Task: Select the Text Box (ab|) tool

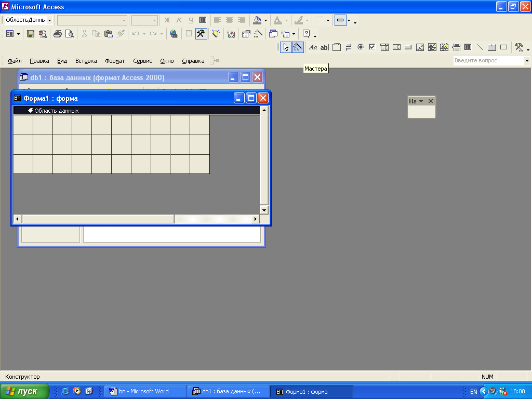Action: point(325,47)
